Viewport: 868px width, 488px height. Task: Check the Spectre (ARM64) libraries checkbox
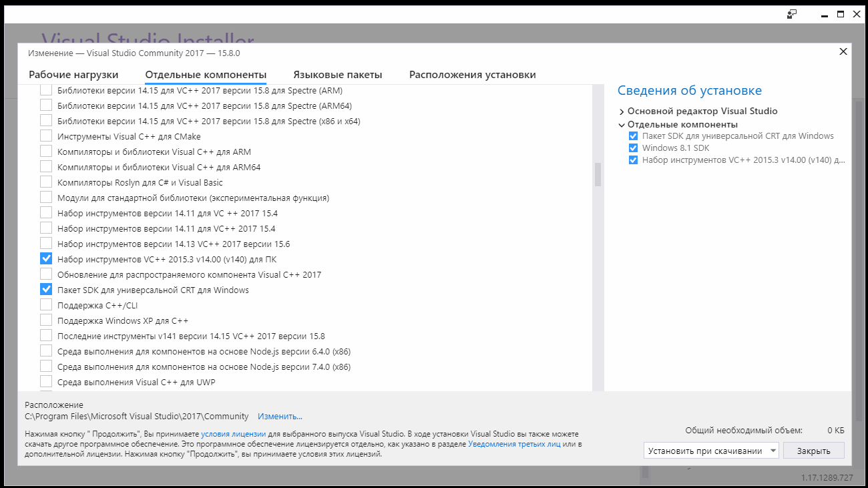point(46,105)
